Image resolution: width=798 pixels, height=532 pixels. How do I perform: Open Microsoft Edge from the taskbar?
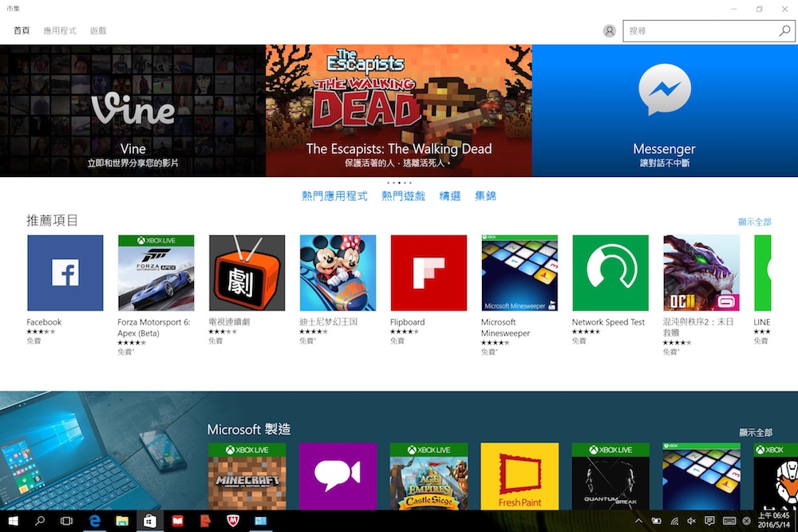(x=95, y=521)
